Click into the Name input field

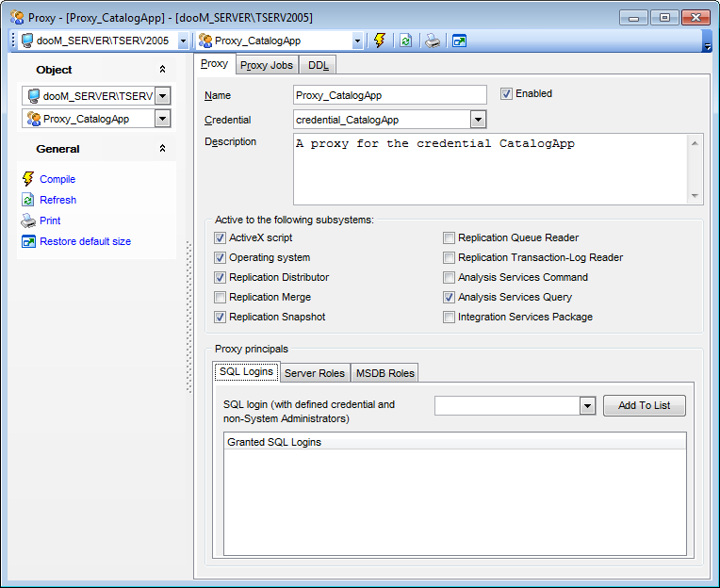(x=390, y=95)
